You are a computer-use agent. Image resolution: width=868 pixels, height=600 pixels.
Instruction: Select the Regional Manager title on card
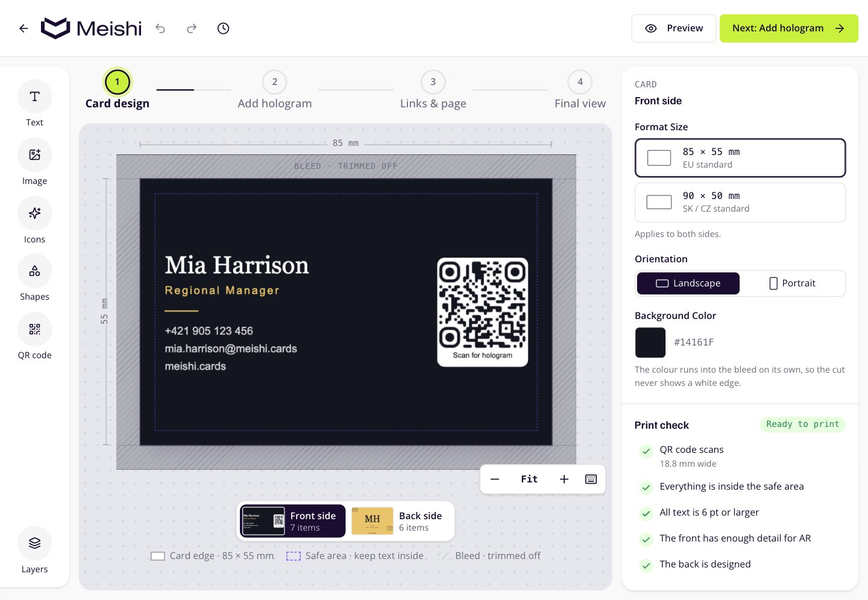222,291
